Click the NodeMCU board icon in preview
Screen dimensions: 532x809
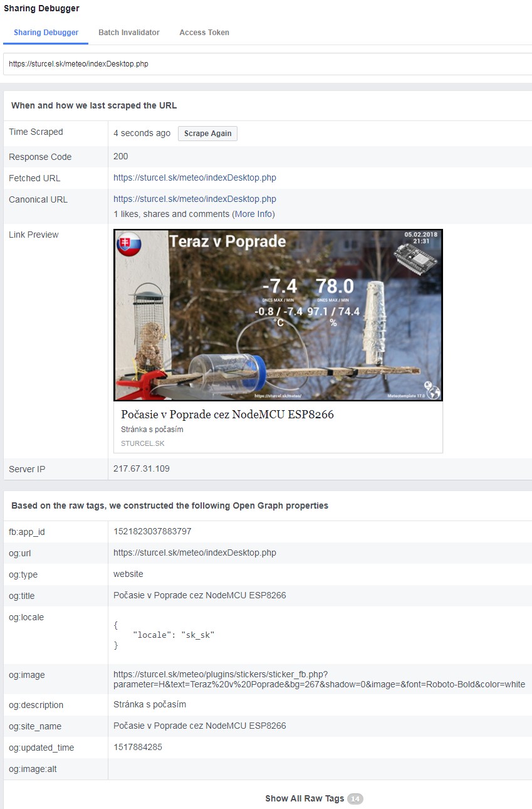[x=416, y=258]
